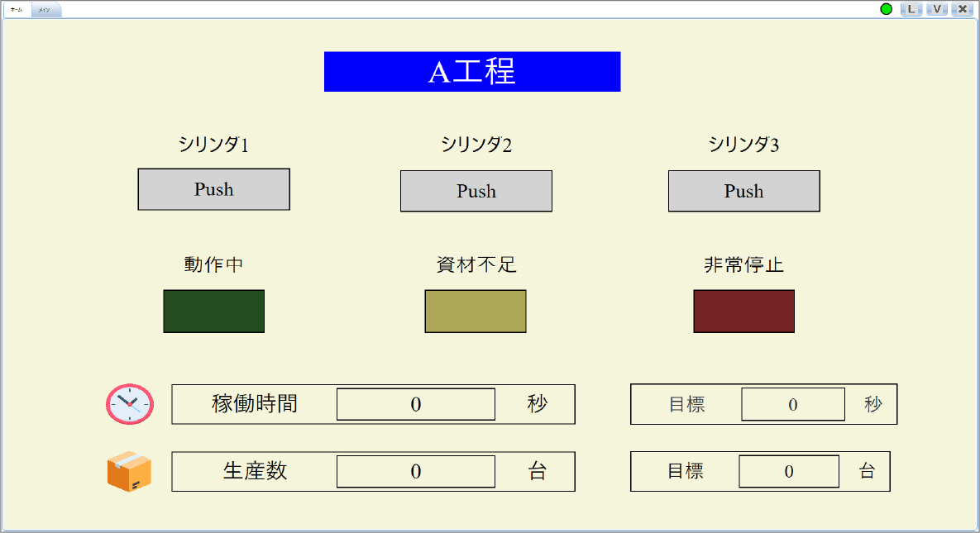The height and width of the screenshot is (533, 980).
Task: Click the clock icon beside 稼働時間
Action: click(129, 404)
